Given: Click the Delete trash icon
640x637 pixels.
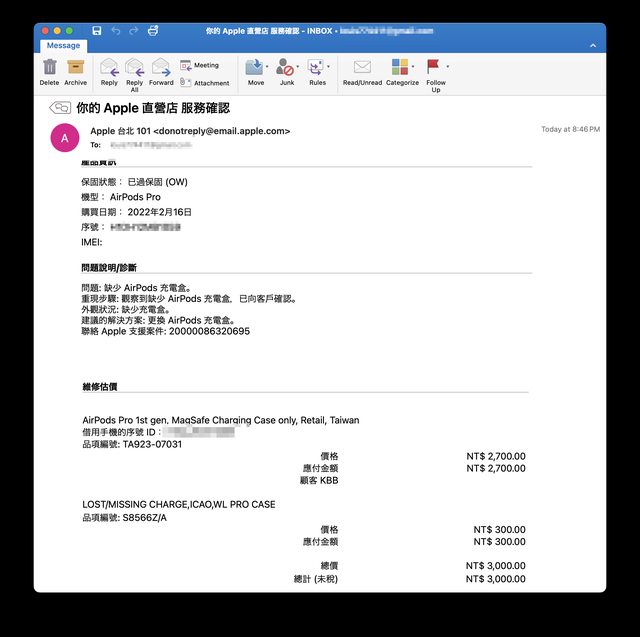Looking at the screenshot, I should (50, 68).
